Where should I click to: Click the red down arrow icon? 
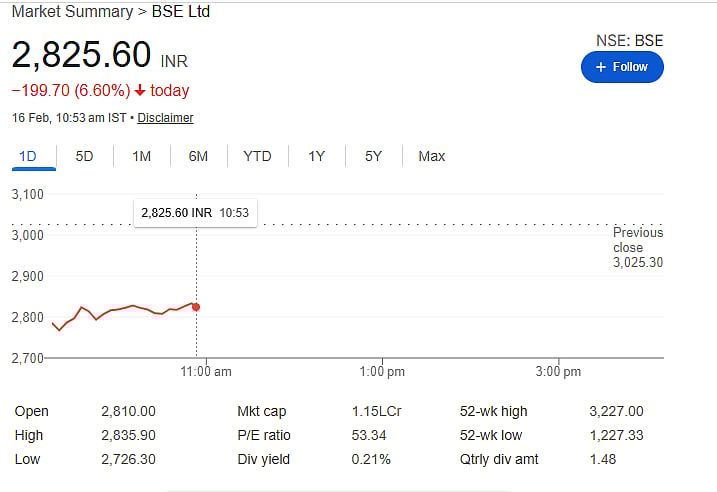(140, 91)
